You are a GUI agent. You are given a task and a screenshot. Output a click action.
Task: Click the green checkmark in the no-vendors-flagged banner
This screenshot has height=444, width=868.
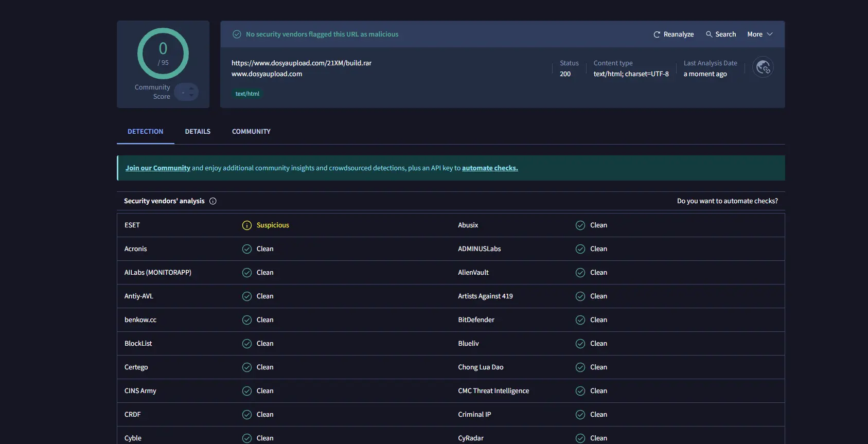pyautogui.click(x=237, y=34)
